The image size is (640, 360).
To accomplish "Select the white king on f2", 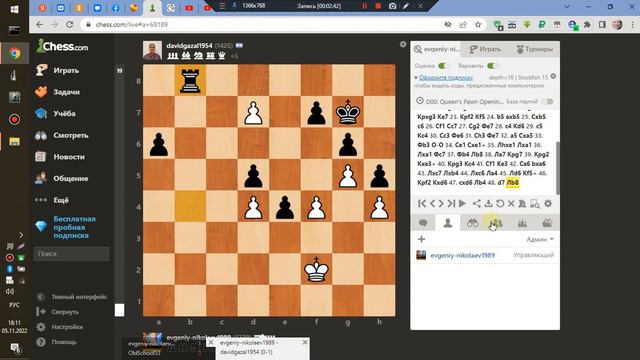I will [316, 269].
